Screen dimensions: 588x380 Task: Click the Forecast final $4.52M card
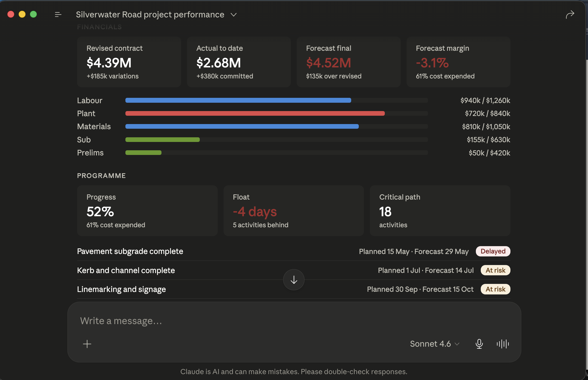coord(348,62)
